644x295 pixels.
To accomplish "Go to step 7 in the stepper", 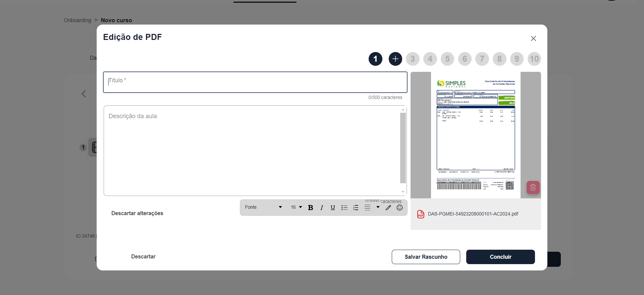I will coord(482,59).
